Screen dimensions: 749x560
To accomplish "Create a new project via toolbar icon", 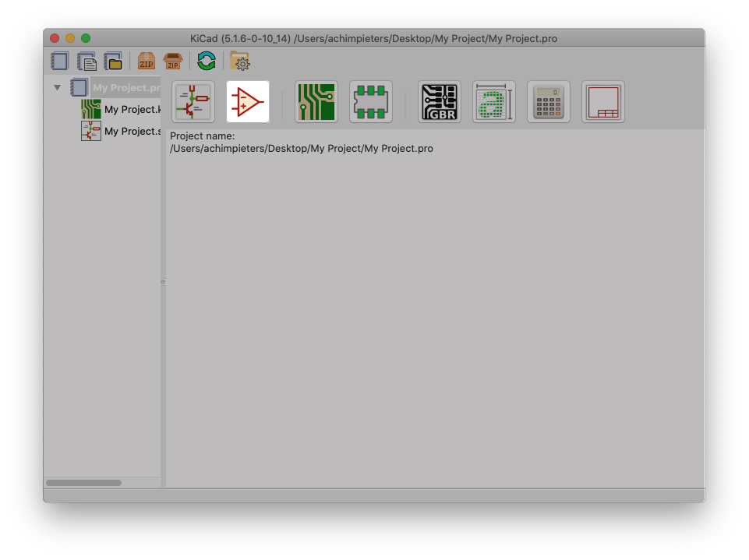I will [60, 62].
